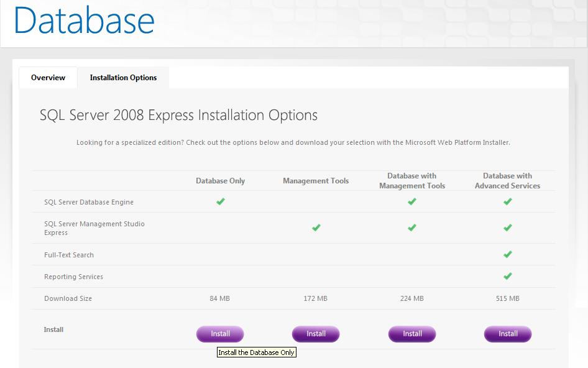Click the Full-Text Search checkmark

click(508, 254)
